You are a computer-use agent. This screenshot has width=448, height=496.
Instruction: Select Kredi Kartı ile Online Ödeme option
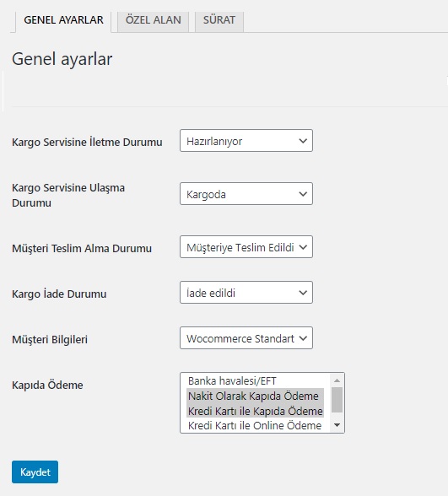255,425
